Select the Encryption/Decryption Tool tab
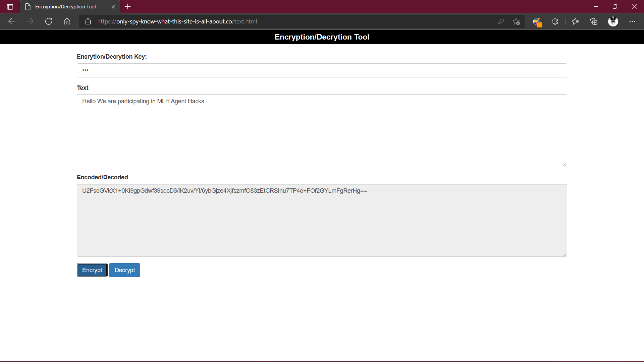 pyautogui.click(x=65, y=7)
